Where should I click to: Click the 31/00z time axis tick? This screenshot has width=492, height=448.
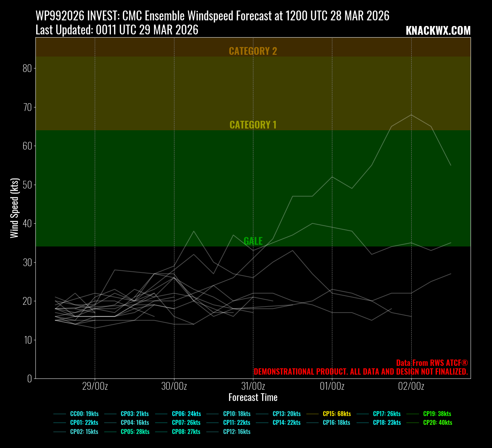coord(253,386)
